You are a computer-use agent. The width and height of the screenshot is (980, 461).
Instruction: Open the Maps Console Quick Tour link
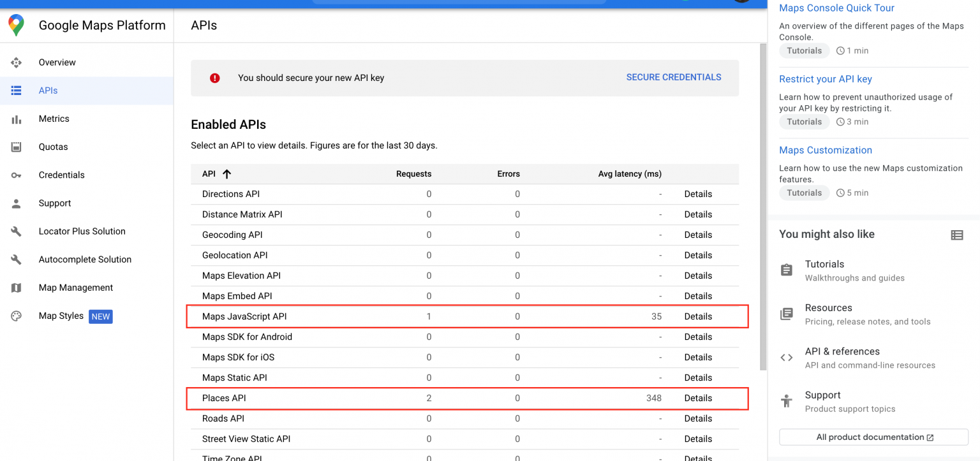tap(836, 8)
